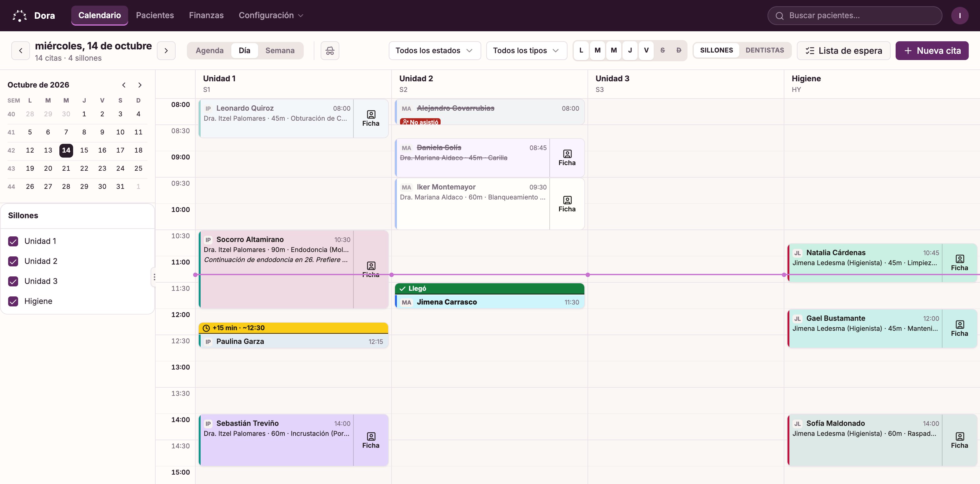This screenshot has width=980, height=484.
Task: Click the Llegó status banner
Action: coord(490,288)
